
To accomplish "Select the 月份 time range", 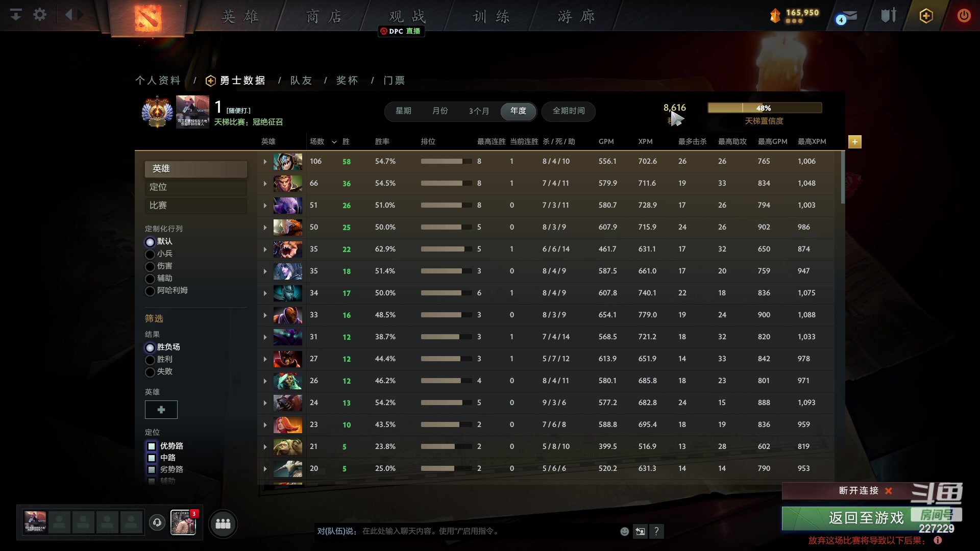I will tap(440, 111).
